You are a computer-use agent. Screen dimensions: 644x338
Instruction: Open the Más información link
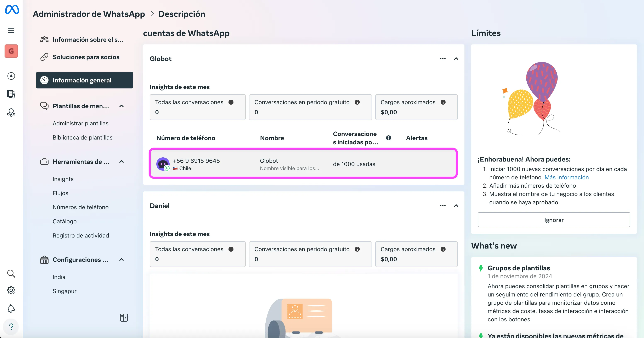pyautogui.click(x=566, y=177)
